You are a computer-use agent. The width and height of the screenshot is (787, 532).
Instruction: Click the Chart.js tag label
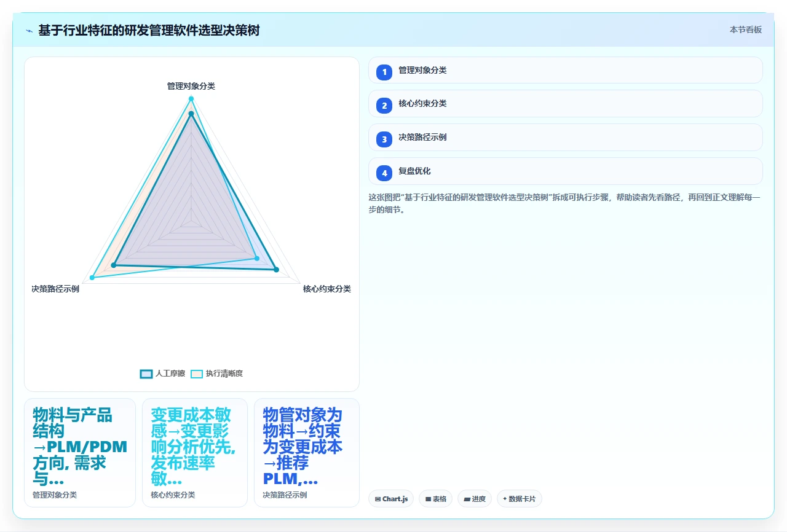(x=395, y=499)
